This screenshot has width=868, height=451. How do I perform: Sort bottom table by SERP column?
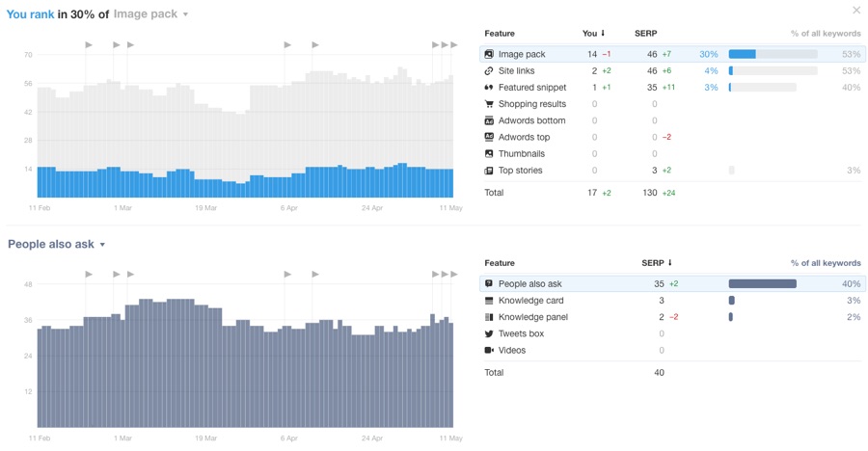[x=655, y=263]
